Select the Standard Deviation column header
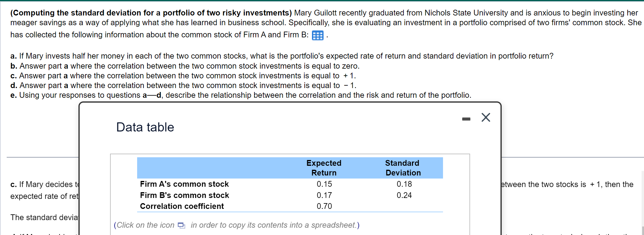Viewport: 644px width, 235px height. (403, 168)
